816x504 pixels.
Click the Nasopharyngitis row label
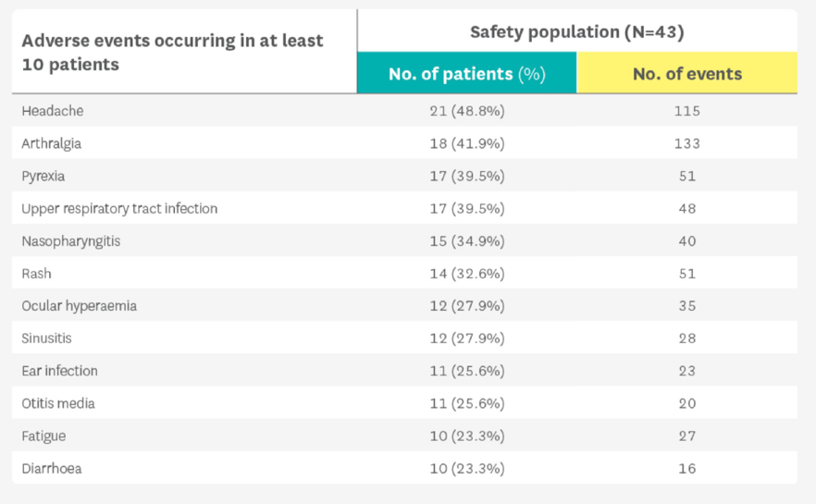coord(71,241)
